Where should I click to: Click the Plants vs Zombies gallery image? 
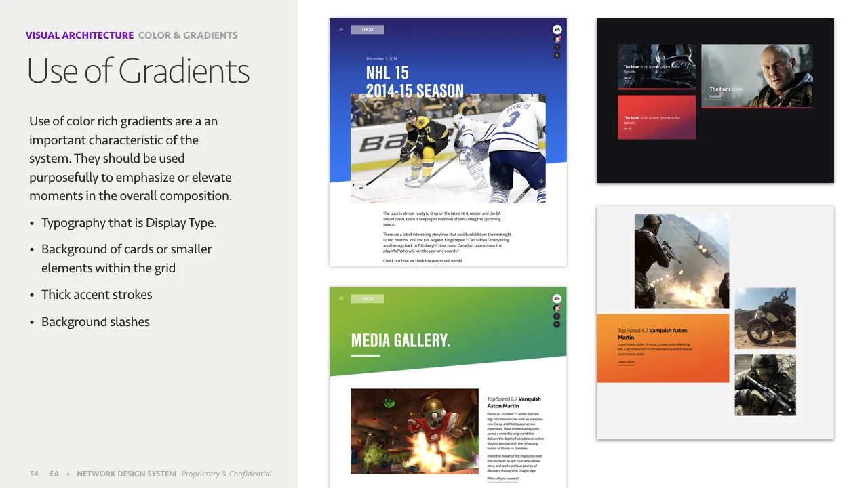pyautogui.click(x=414, y=431)
